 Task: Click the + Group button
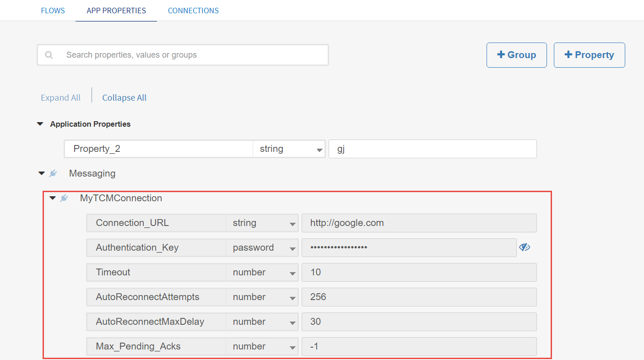[516, 55]
